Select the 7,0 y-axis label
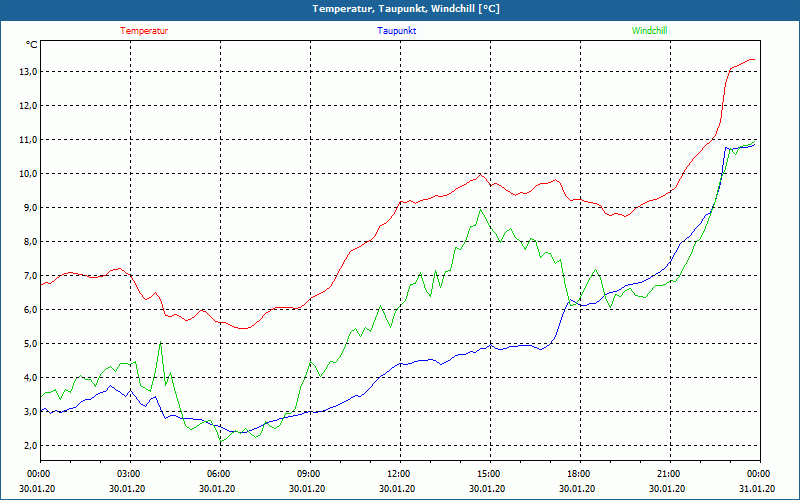The width and height of the screenshot is (800, 500). pyautogui.click(x=30, y=276)
